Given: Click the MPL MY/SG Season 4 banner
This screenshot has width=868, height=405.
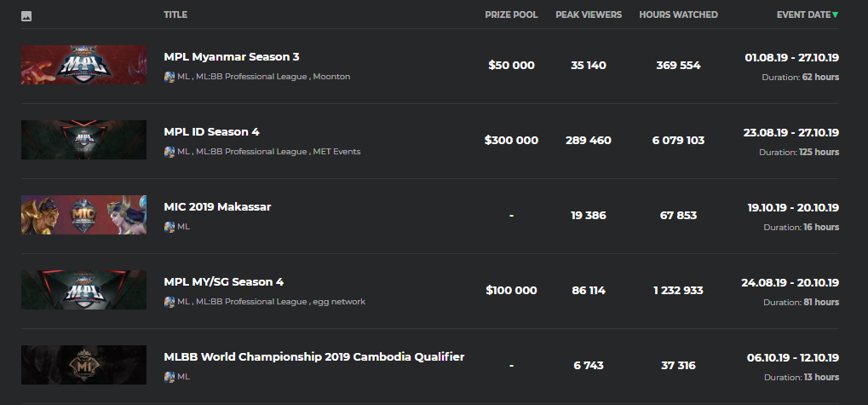Looking at the screenshot, I should click(72, 291).
